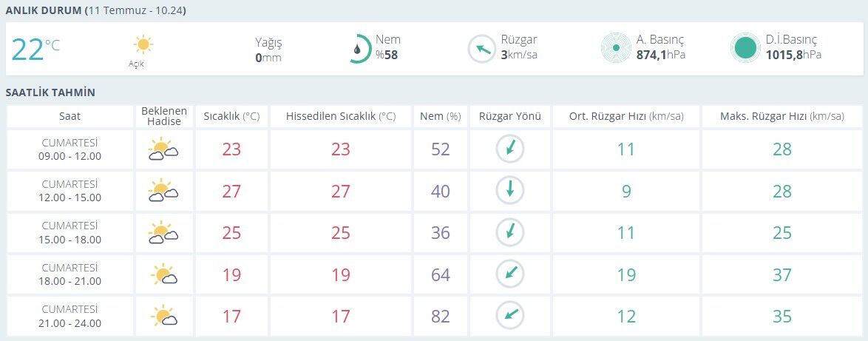The height and width of the screenshot is (341, 868).
Task: Click the D.İ.Basınç filled circle icon
Action: [x=745, y=48]
